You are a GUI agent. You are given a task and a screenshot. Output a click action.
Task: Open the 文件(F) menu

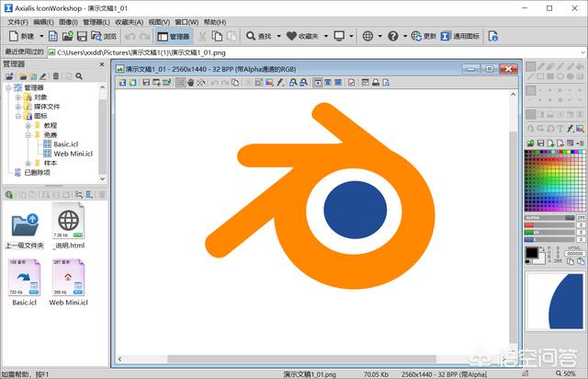click(x=18, y=22)
